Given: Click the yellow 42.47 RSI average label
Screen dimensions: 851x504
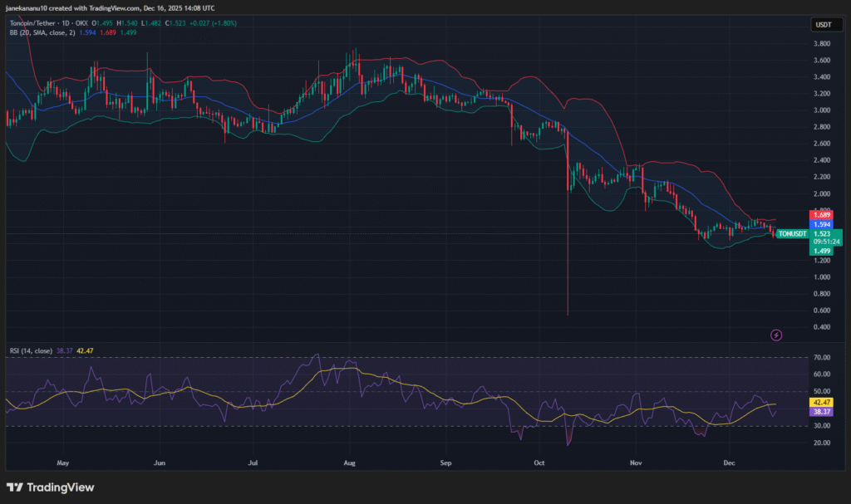Looking at the screenshot, I should (x=821, y=401).
